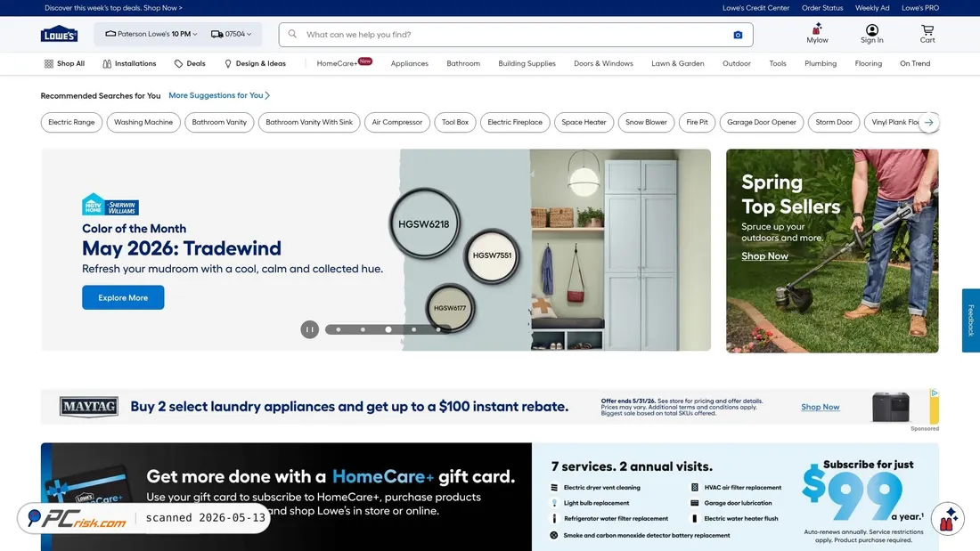
Task: Open camera visual search icon
Action: [738, 35]
